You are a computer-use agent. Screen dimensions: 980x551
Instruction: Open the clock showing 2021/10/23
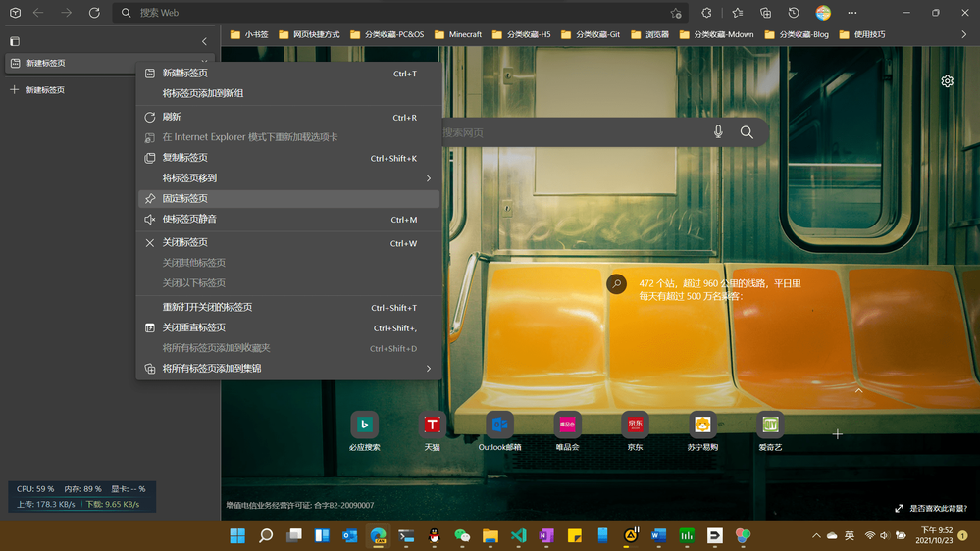tap(934, 535)
